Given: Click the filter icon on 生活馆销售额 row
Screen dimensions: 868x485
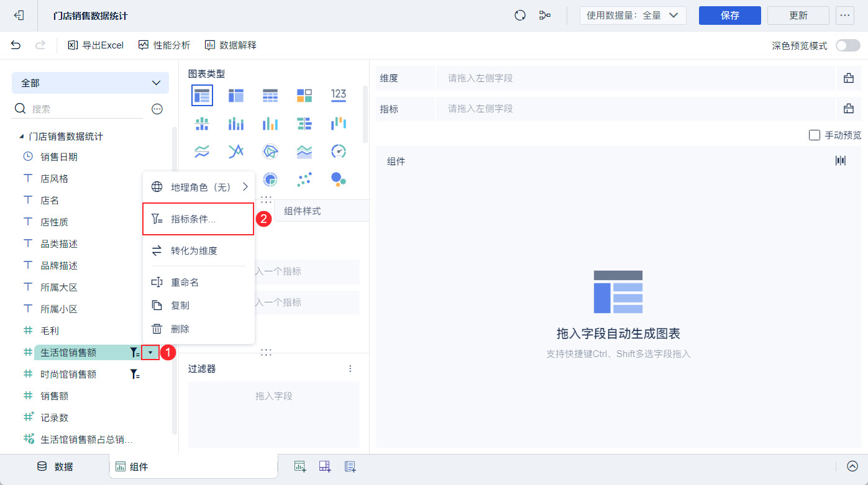Looking at the screenshot, I should (135, 353).
